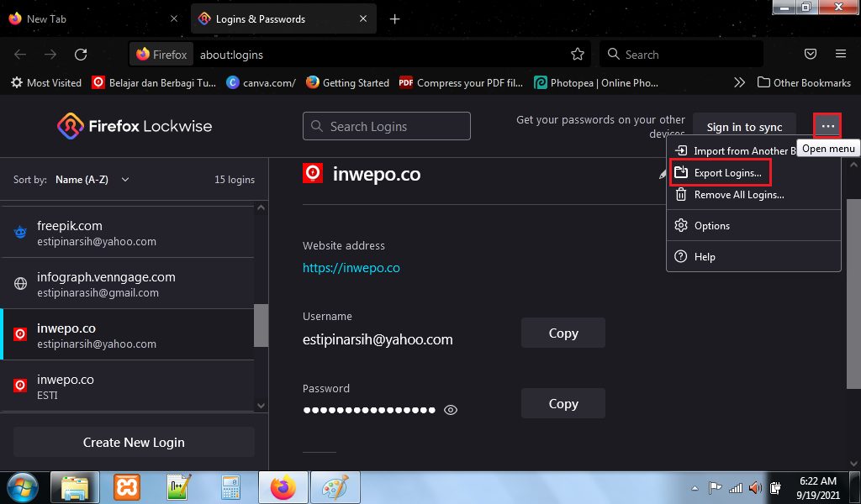Copy the username estipinarsih@yahoo.com
The height and width of the screenshot is (504, 861).
[x=563, y=333]
